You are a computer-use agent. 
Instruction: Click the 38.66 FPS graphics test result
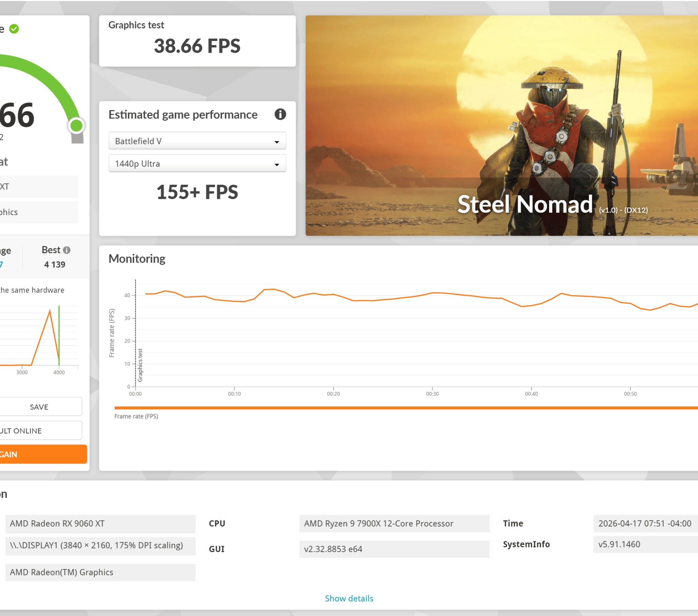(197, 46)
